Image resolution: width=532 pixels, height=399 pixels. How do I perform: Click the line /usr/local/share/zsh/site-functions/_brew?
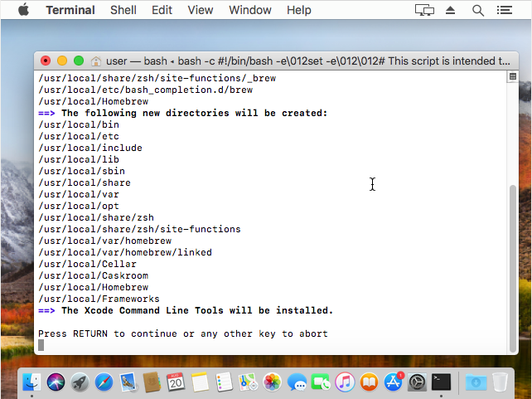click(157, 79)
